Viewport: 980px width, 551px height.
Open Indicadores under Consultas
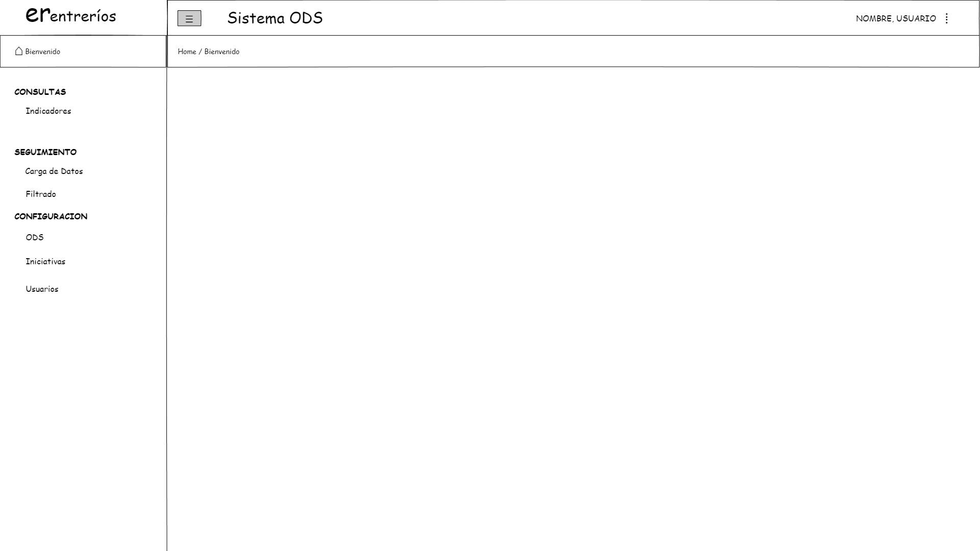48,111
